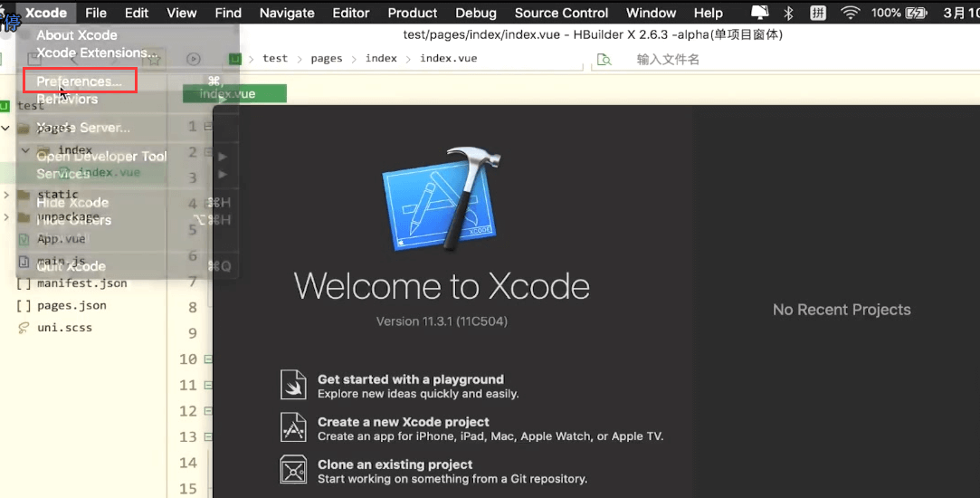The image size is (980, 498).
Task: Click the pages breadcrumb segment
Action: pos(327,58)
